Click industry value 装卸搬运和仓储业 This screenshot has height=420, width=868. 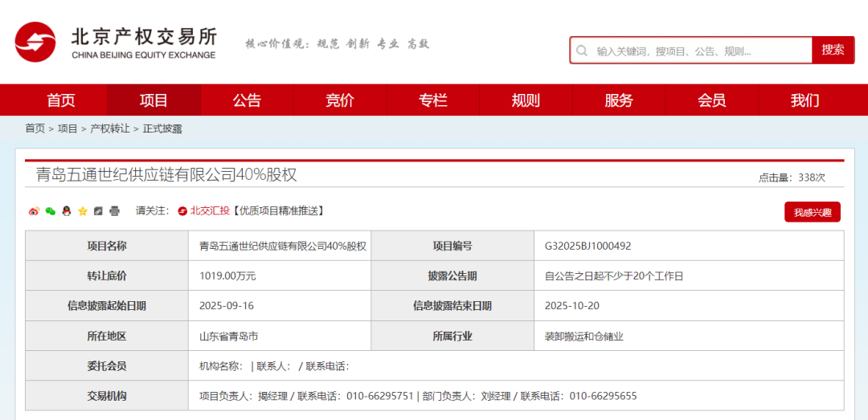584,336
